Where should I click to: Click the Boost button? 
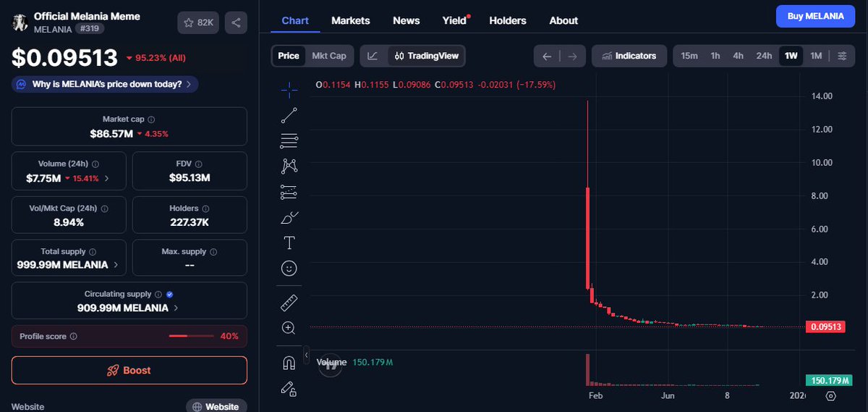129,370
